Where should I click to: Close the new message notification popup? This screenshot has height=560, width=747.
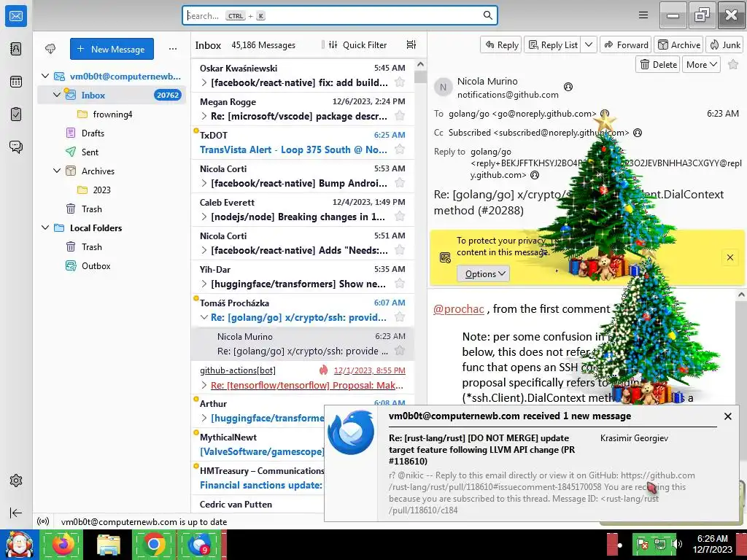click(x=727, y=416)
